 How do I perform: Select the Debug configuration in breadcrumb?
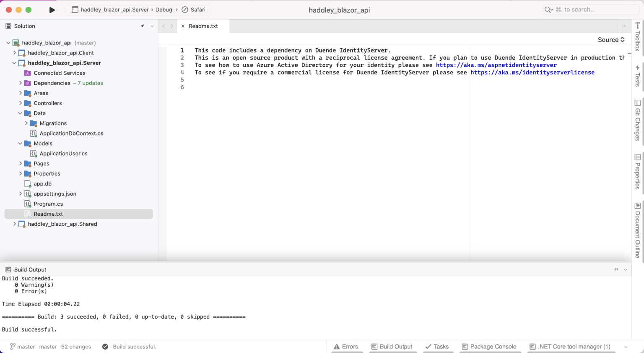(x=164, y=10)
